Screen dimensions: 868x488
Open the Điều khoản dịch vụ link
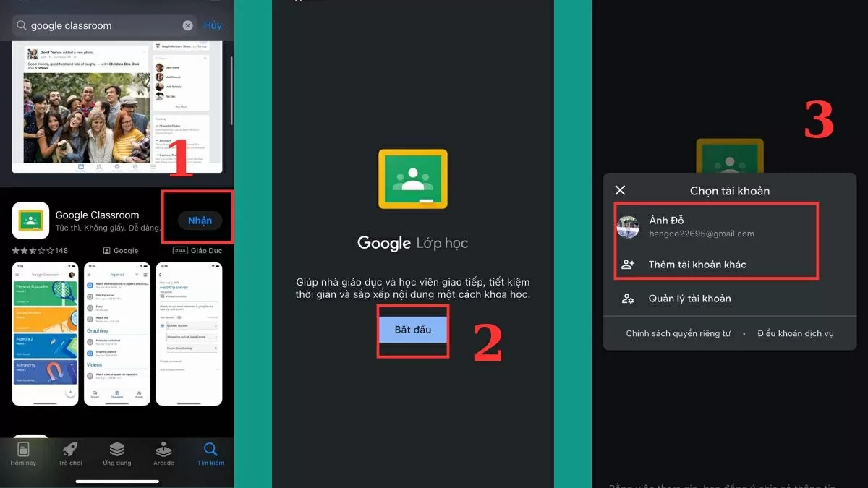pos(794,333)
